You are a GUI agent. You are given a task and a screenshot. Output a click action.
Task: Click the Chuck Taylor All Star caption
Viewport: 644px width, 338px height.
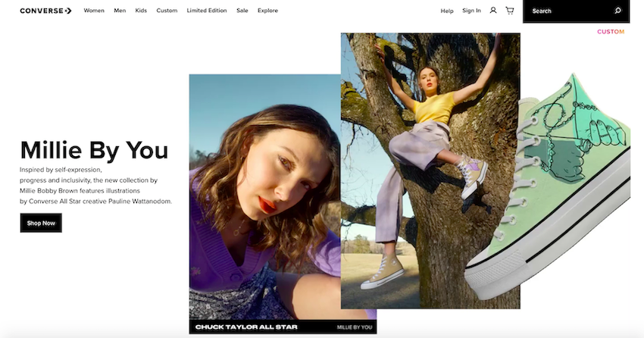246,327
